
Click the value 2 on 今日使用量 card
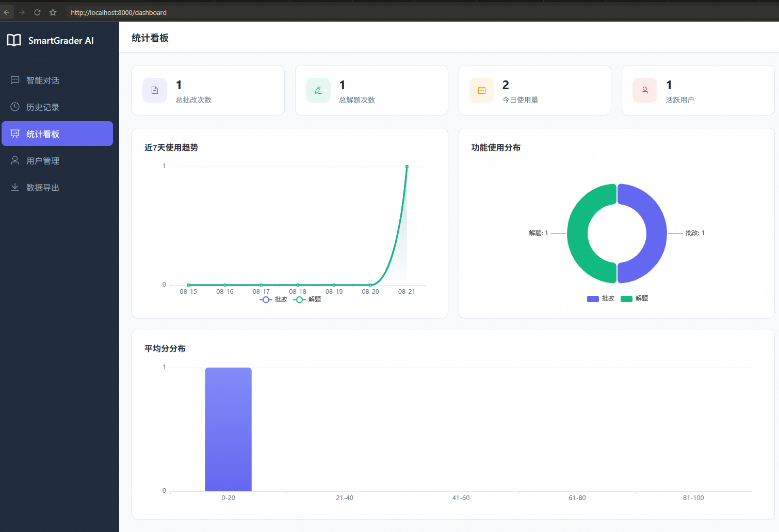click(x=506, y=85)
